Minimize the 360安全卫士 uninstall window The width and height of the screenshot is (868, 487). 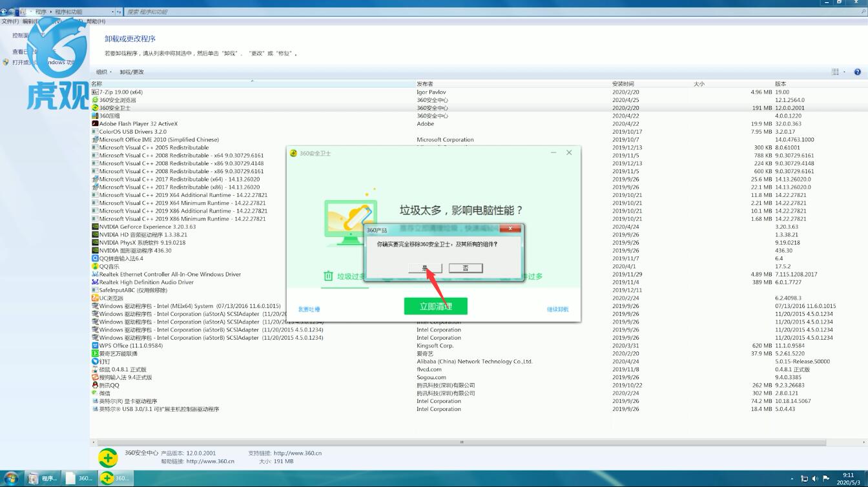click(x=554, y=153)
